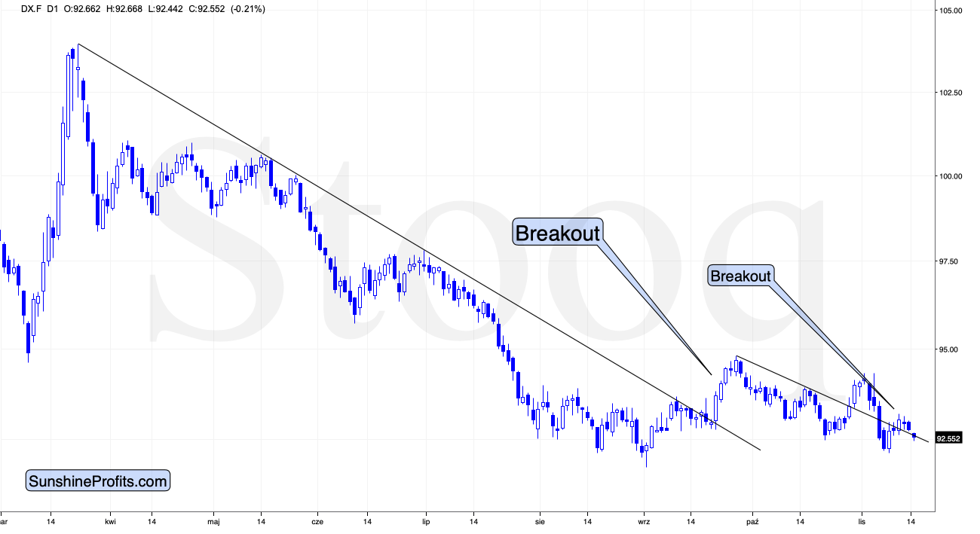The height and width of the screenshot is (534, 980).
Task: Select the 95.00 price axis label
Action: (x=951, y=349)
